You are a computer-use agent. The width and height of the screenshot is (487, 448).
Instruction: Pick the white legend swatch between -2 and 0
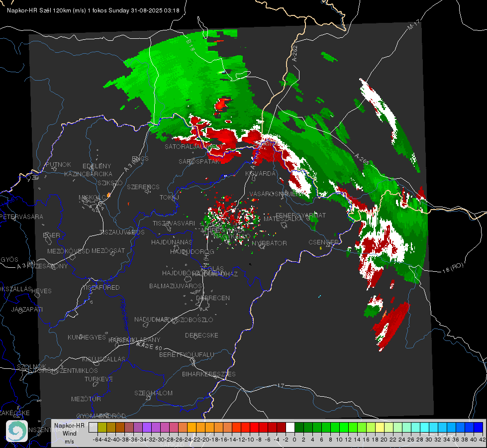point(290,427)
